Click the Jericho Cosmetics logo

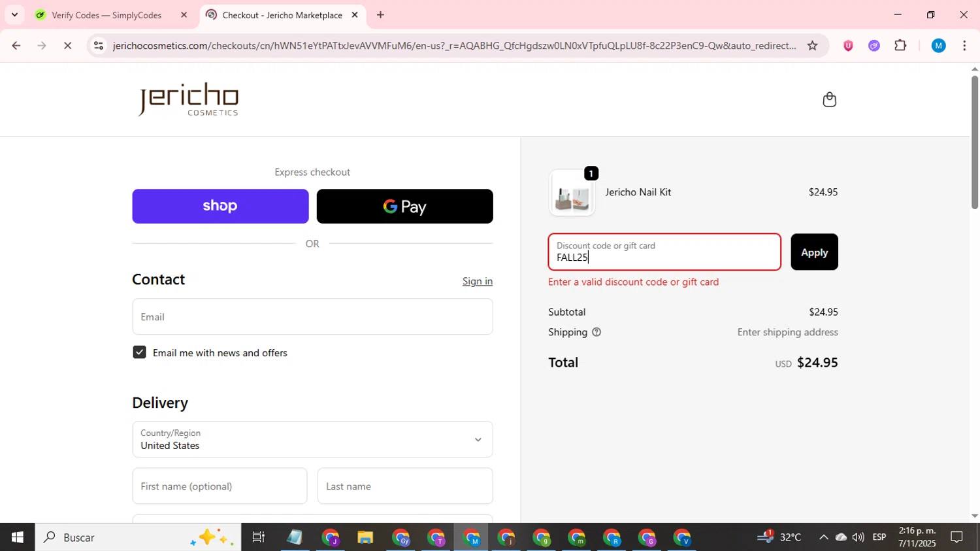(x=188, y=99)
